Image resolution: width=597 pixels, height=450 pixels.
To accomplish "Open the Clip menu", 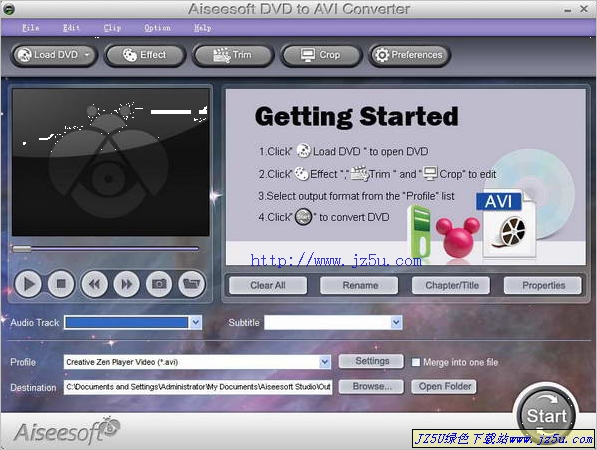I will pos(112,28).
